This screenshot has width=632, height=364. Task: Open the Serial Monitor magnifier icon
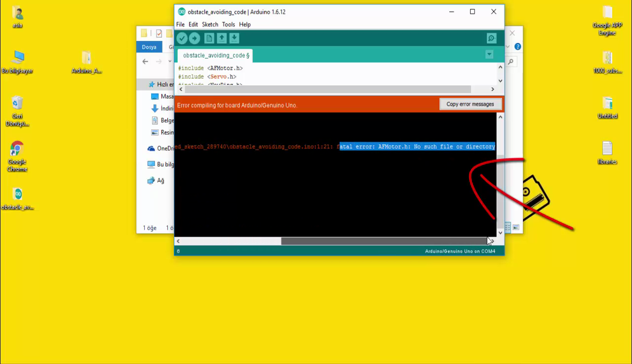click(491, 38)
